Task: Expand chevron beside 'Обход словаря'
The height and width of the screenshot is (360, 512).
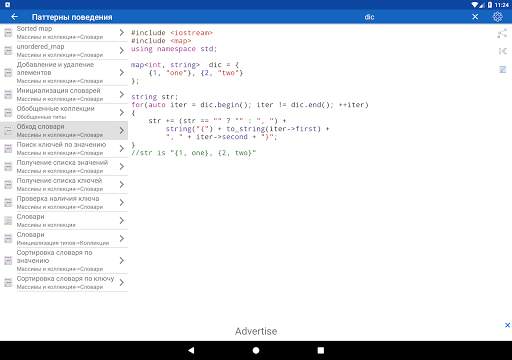Action: coord(122,131)
